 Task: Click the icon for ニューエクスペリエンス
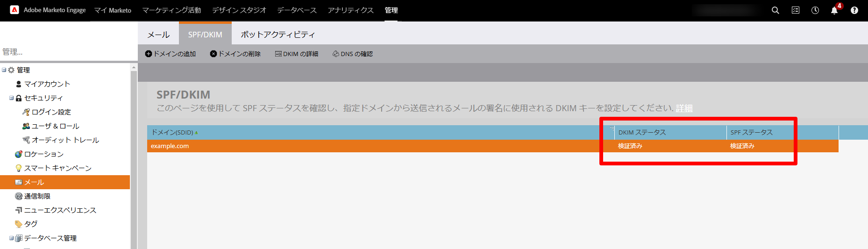[x=19, y=210]
